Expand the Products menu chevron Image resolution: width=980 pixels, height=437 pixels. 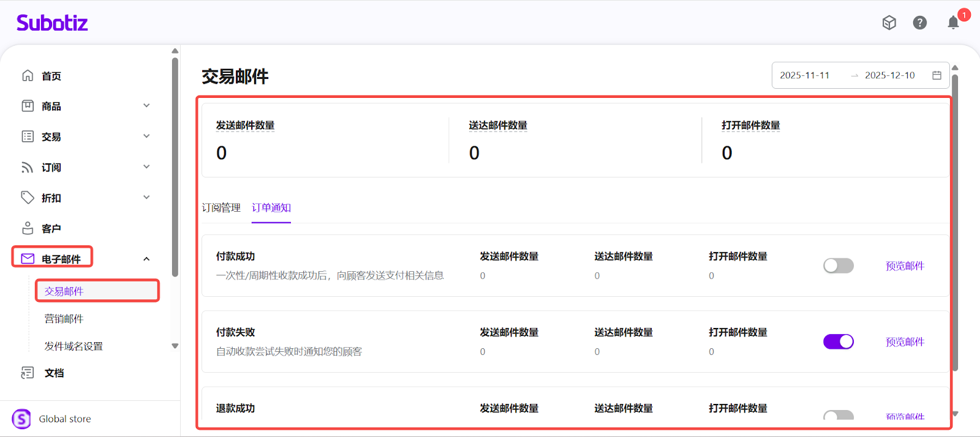pos(146,106)
